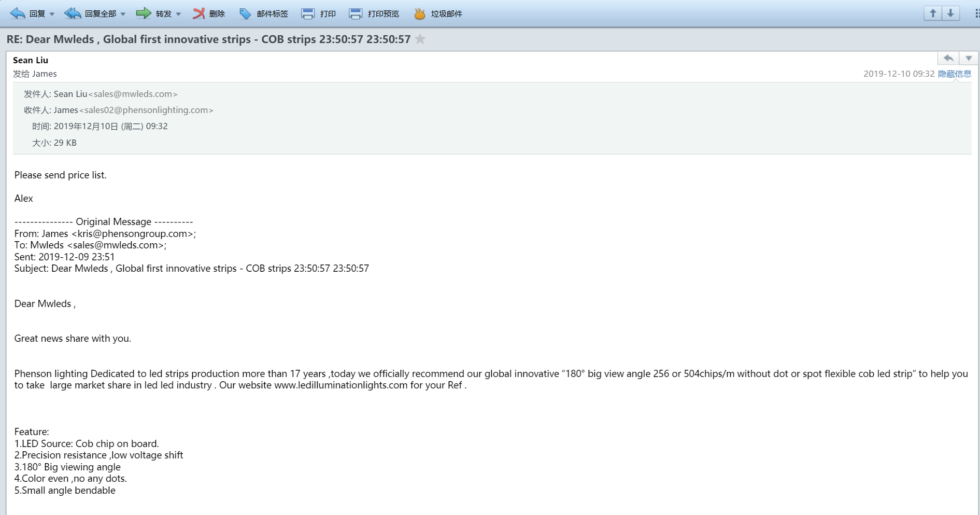Click the Reply All (回复全部) icon
The width and height of the screenshot is (980, 515).
point(73,13)
